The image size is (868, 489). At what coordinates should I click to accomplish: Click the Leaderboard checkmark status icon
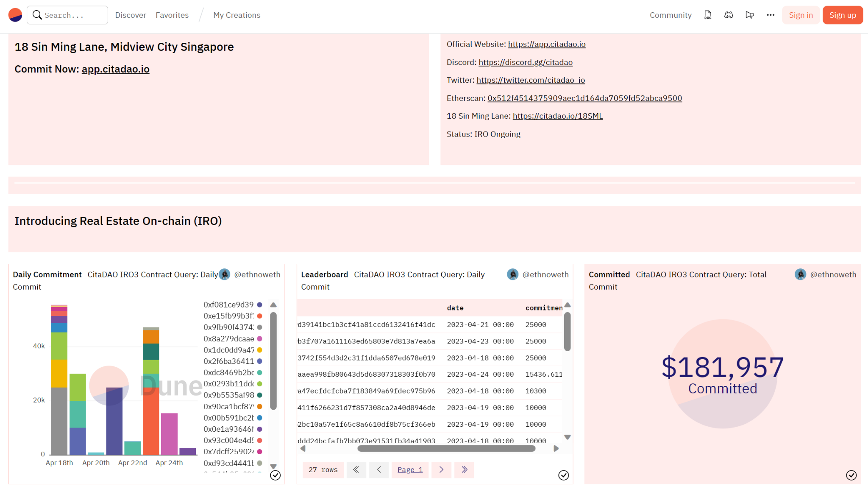point(563,475)
